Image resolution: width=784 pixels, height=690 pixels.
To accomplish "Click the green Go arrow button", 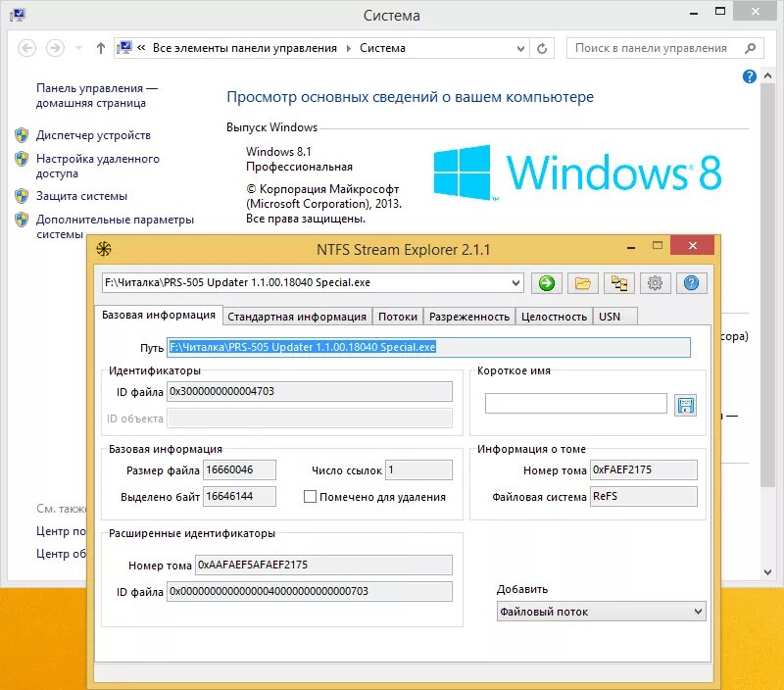I will click(547, 283).
